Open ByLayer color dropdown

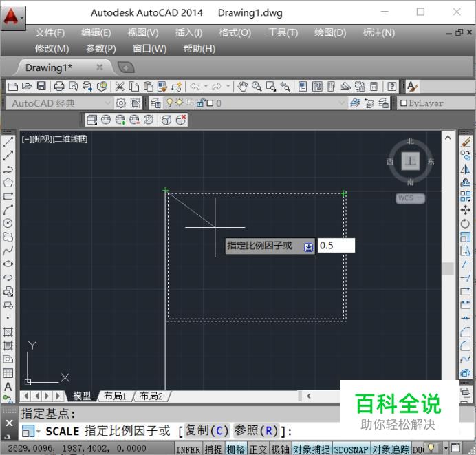click(436, 103)
